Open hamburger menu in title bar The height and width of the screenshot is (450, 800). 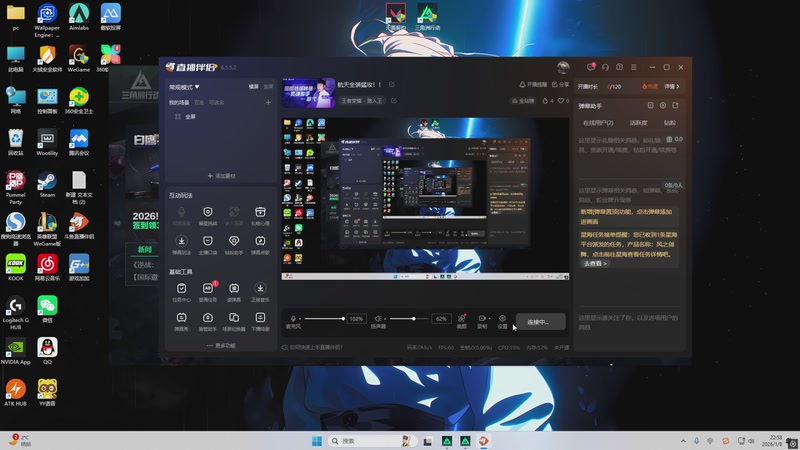coord(634,67)
